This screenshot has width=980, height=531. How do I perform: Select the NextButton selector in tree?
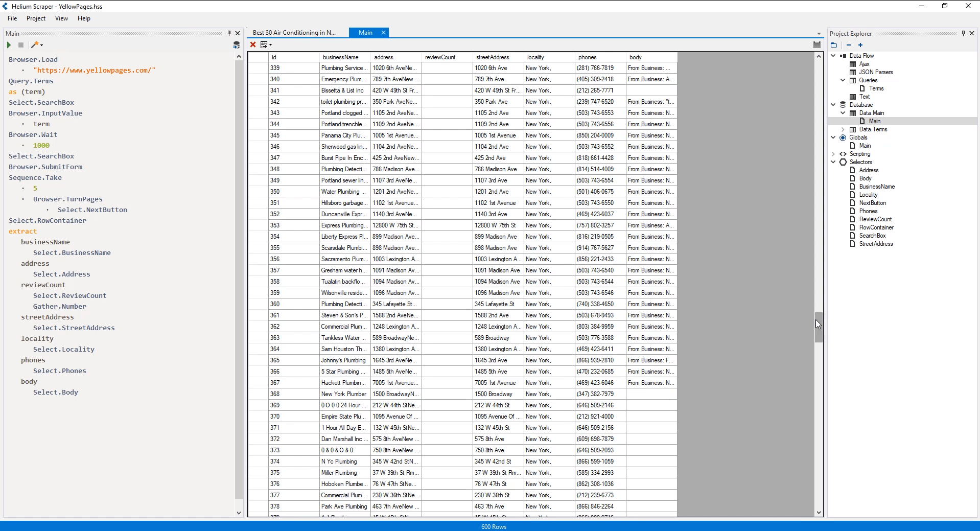(872, 203)
